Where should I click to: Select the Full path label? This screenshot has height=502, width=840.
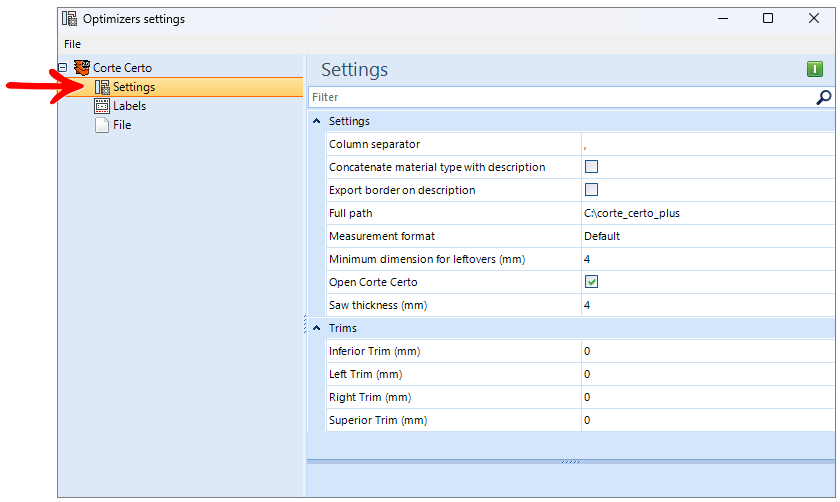coord(350,213)
